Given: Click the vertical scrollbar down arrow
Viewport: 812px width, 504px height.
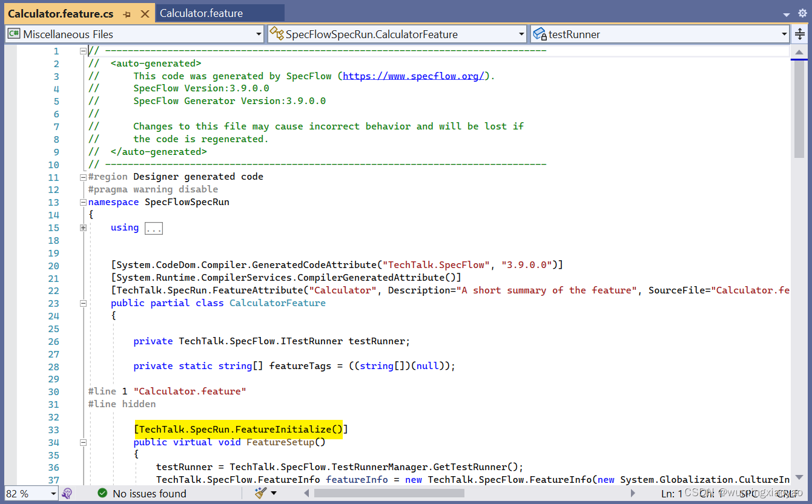Looking at the screenshot, I should 799,477.
